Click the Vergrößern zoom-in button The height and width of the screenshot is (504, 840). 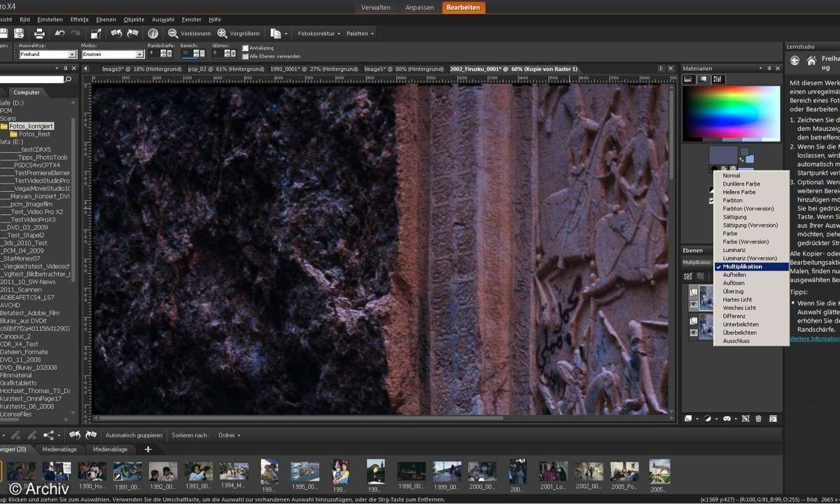238,34
